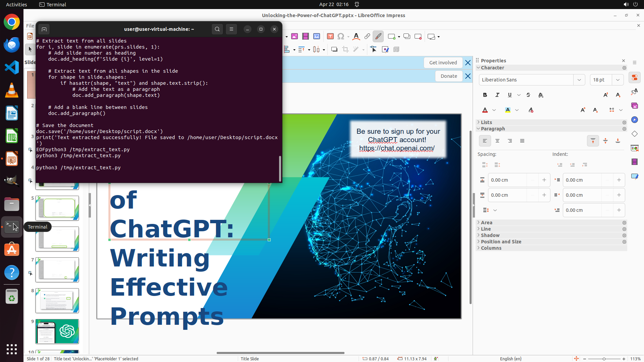Select the Crop Image tool
The width and height of the screenshot is (644, 362).
pos(345,50)
